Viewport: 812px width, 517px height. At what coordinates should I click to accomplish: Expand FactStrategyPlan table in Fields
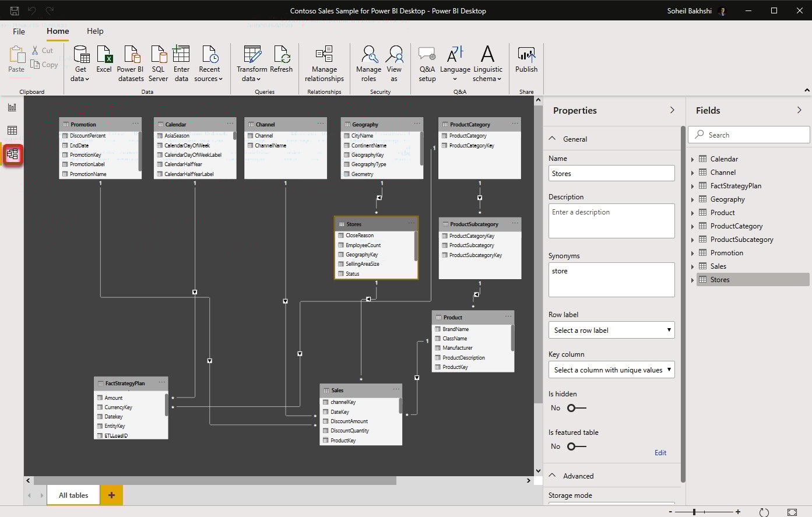coord(693,186)
